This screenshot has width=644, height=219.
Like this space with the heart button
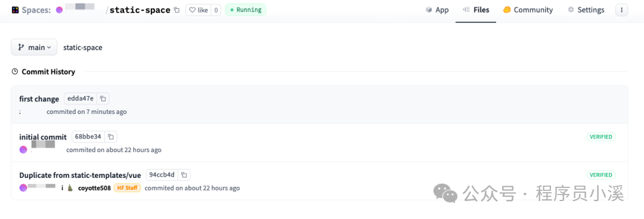pos(199,10)
